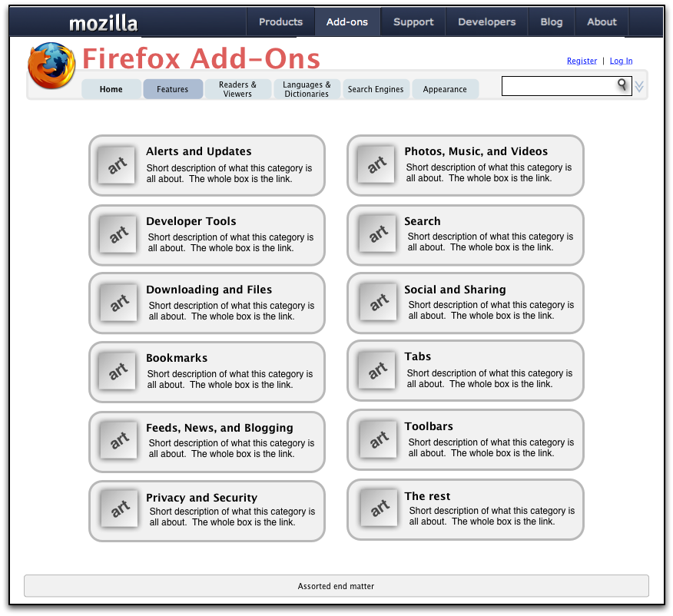The image size is (673, 616).
Task: Switch to the Search Engines tab
Action: click(x=376, y=89)
